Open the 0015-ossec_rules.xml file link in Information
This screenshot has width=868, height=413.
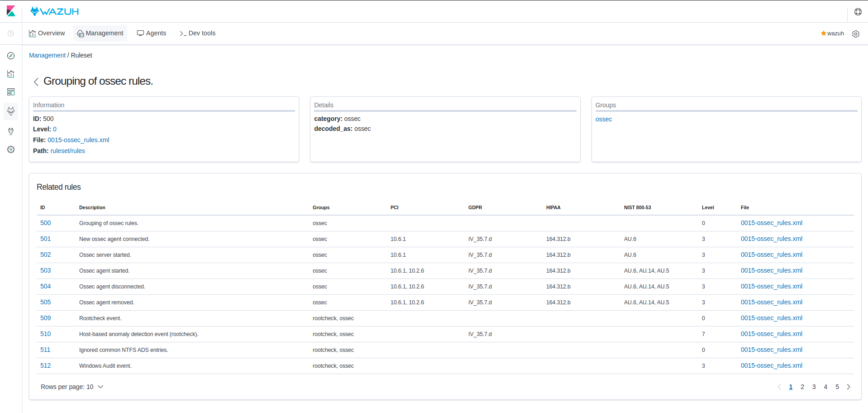pos(78,140)
